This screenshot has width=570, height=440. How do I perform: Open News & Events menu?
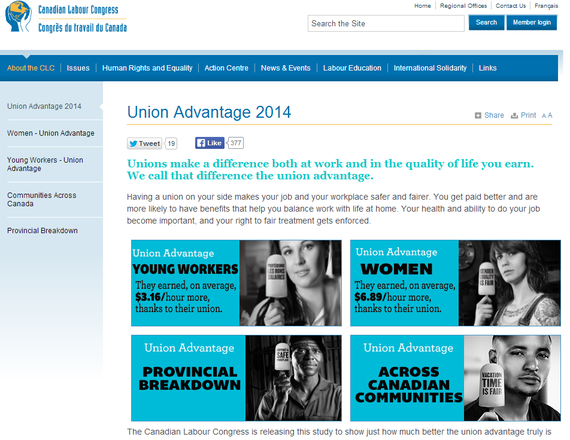pyautogui.click(x=285, y=68)
